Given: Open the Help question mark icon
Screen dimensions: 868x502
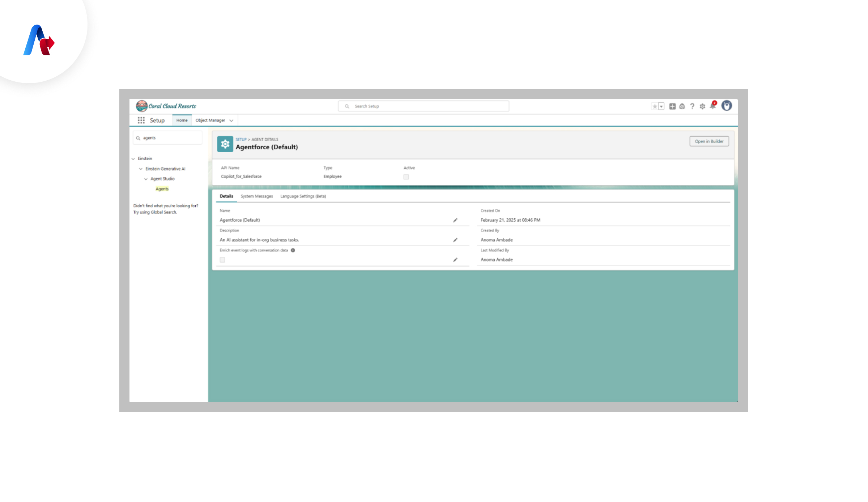Looking at the screenshot, I should pos(692,106).
